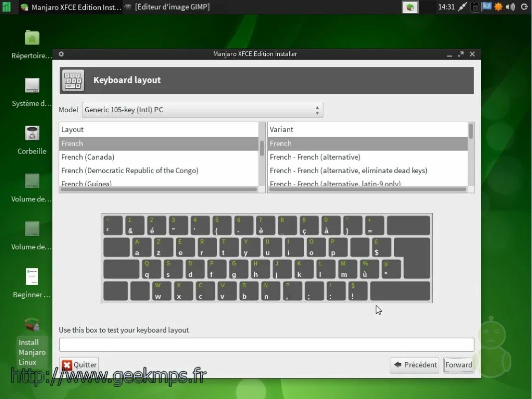Open the keyboard Model dropdown

click(x=202, y=110)
